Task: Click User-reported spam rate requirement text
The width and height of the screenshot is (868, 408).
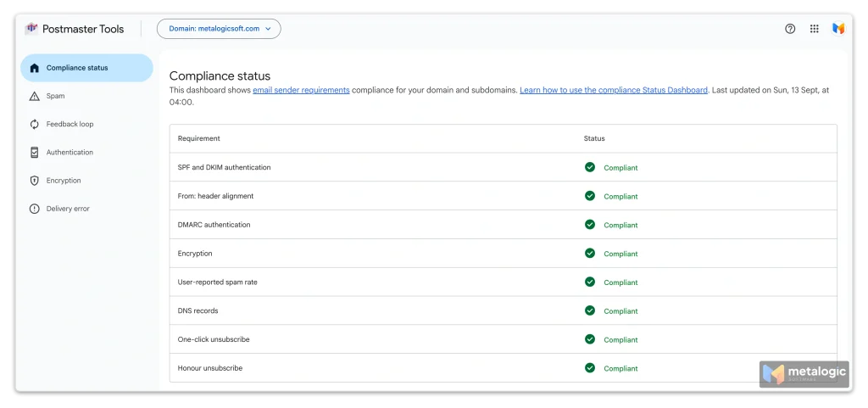Action: coord(218,282)
